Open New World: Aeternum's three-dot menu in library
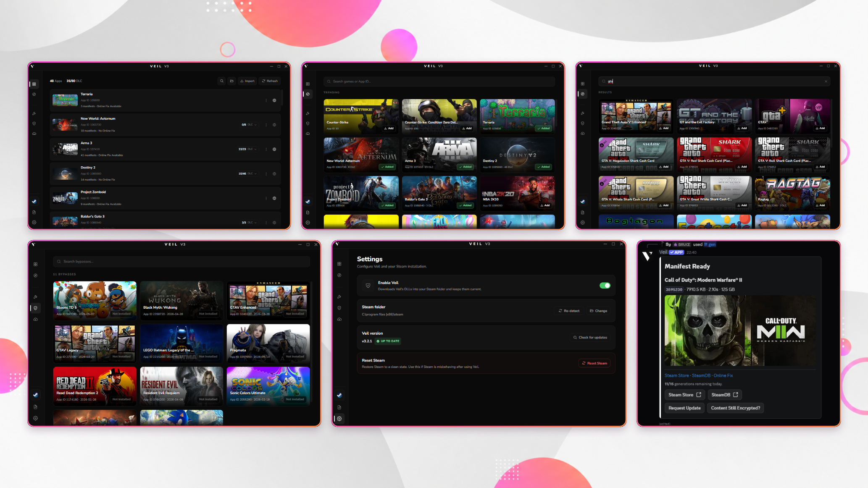The image size is (868, 488). 266,125
